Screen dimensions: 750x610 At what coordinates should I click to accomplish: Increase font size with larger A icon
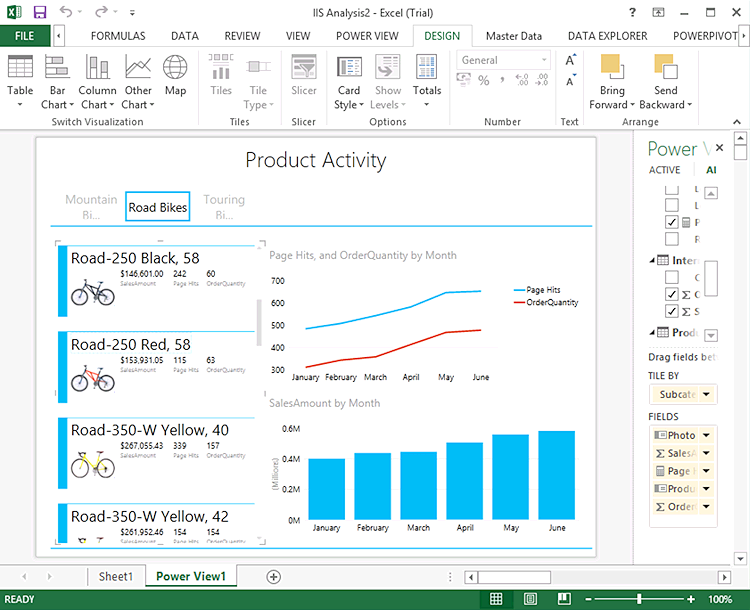pos(570,60)
